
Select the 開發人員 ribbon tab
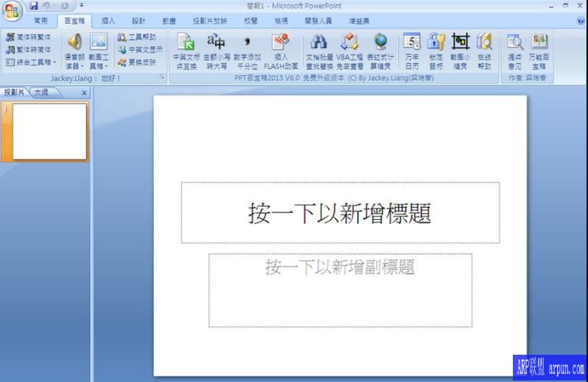(x=318, y=21)
